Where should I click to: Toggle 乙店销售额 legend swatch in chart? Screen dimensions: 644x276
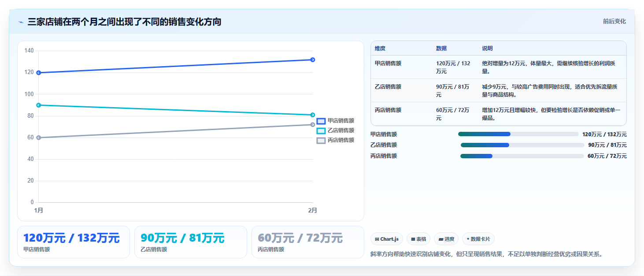[x=321, y=131]
